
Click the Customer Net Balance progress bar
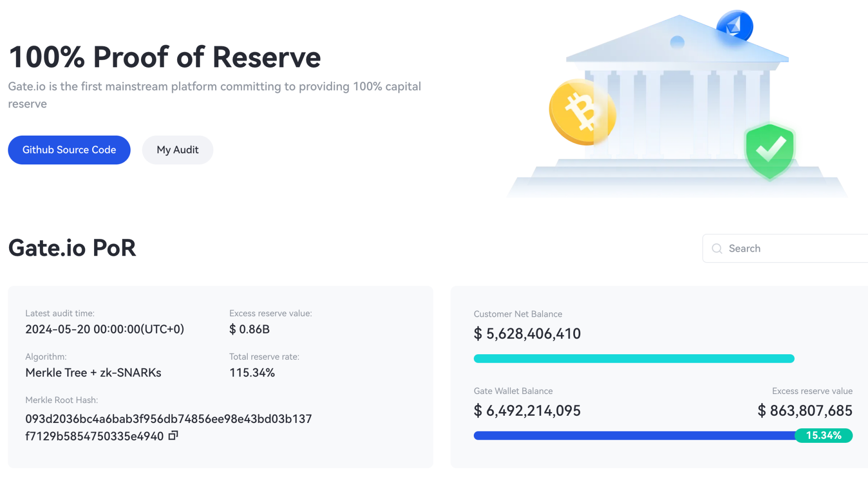pos(633,358)
